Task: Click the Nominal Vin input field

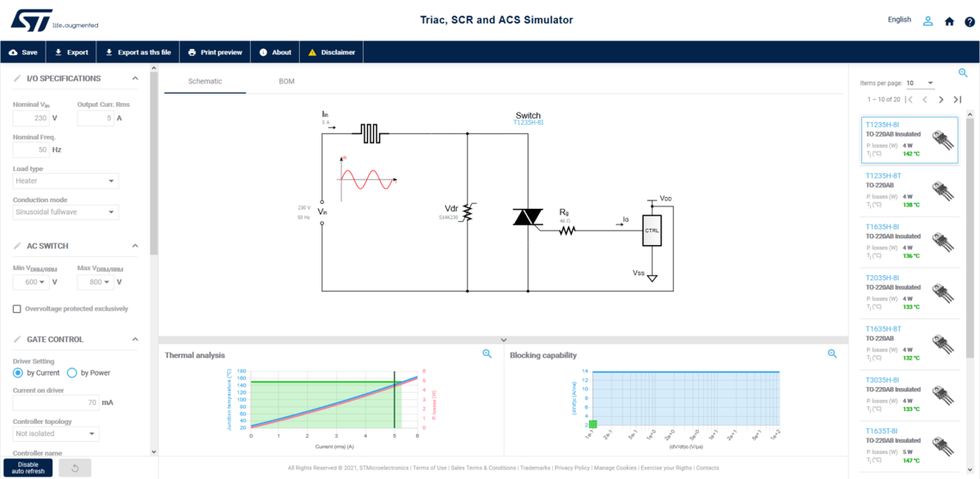Action: (x=31, y=118)
